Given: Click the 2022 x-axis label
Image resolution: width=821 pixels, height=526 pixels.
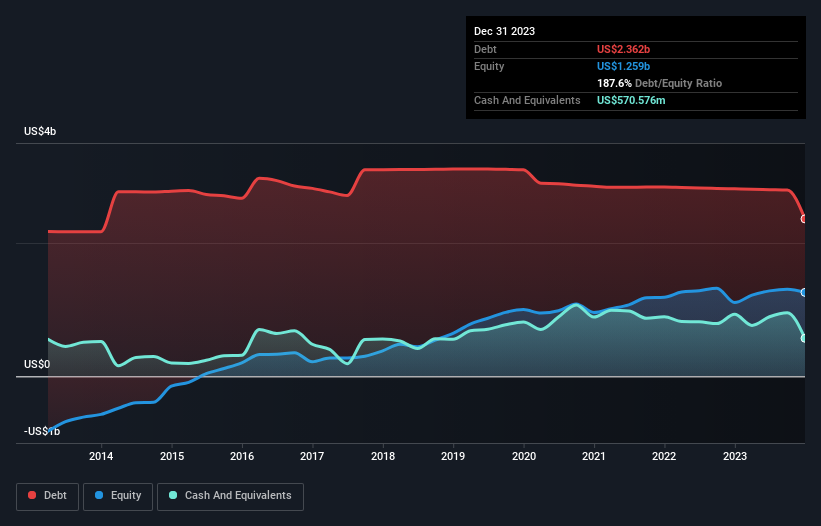Looking at the screenshot, I should [664, 456].
